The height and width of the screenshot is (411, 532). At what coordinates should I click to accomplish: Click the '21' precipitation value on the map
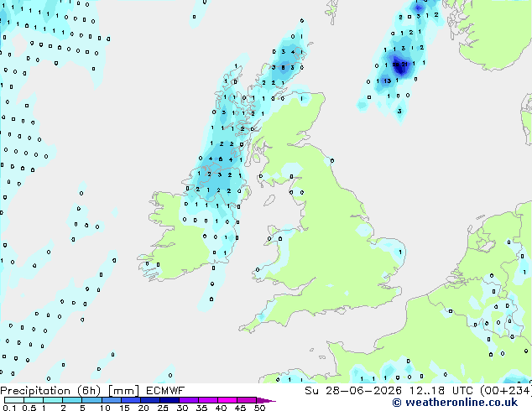(404, 64)
